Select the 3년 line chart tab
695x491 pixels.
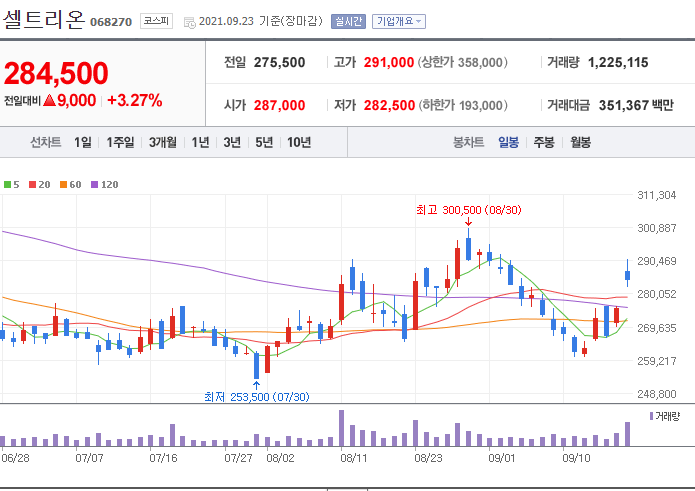click(232, 142)
